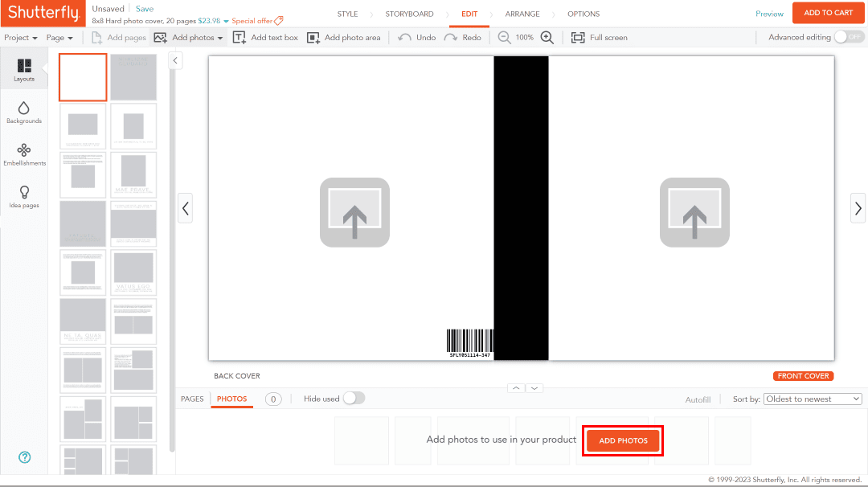Turn on Hide used photos

click(354, 398)
